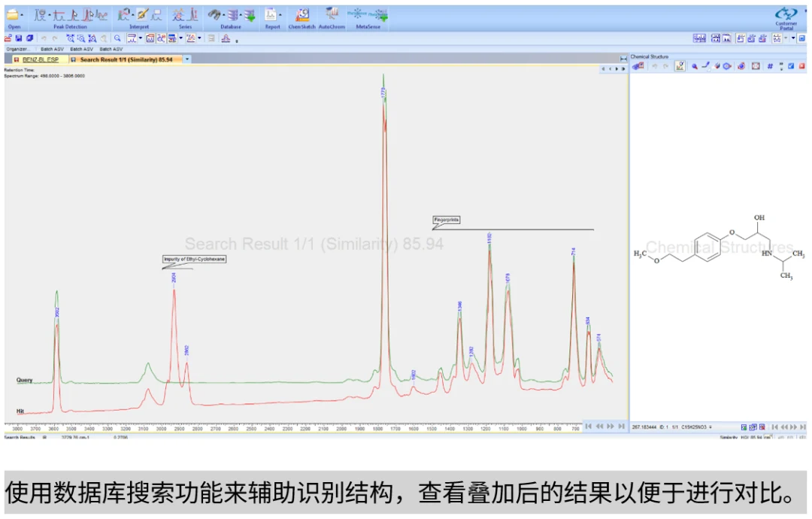Screen dimensions: 812x519
Task: Click the highlighted Peak Detection cursor tool
Action: (x=88, y=15)
